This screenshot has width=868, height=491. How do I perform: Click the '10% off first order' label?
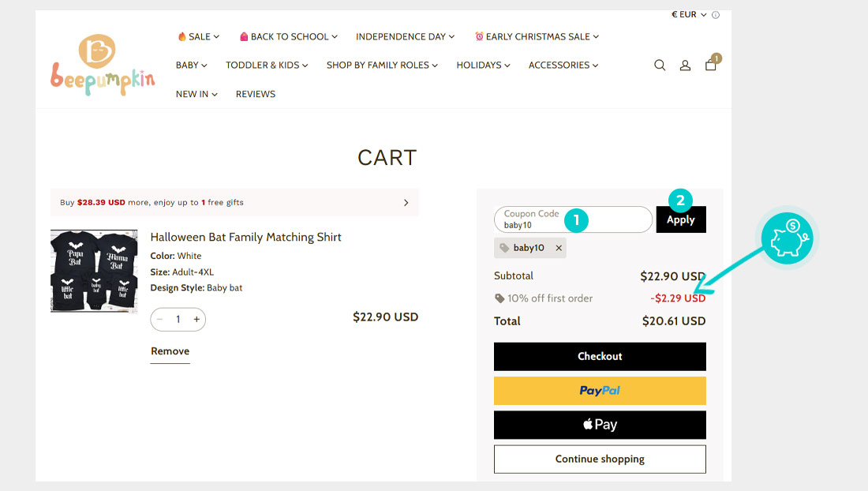click(x=550, y=298)
